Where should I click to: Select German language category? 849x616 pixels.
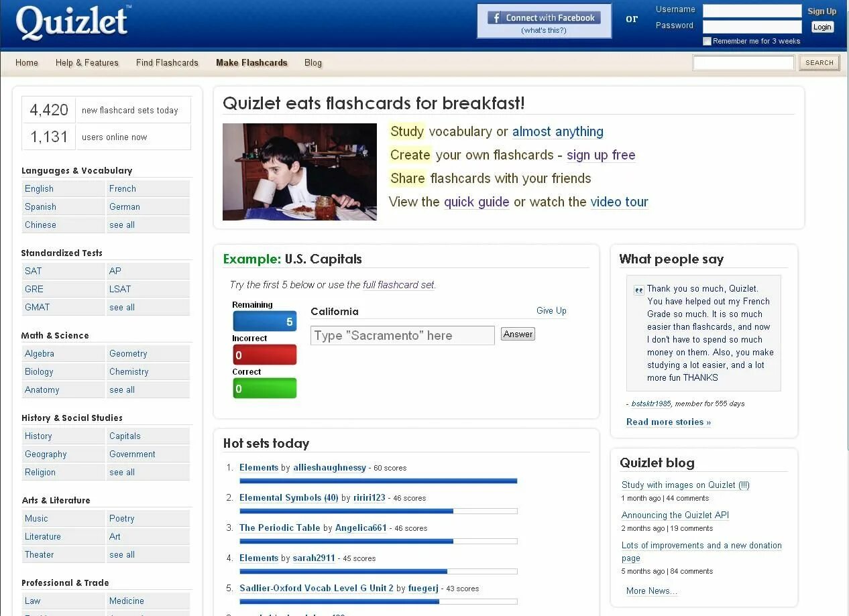point(125,207)
